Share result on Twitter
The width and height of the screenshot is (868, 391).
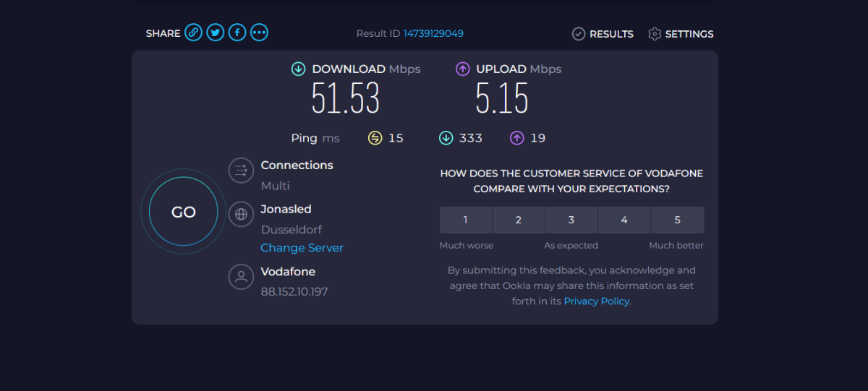[x=215, y=33]
